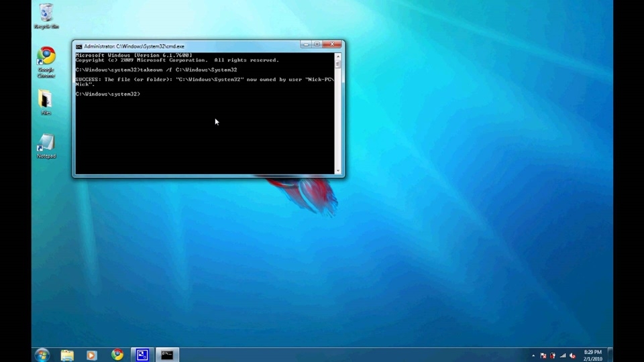Open the Action Center flag icon
Image resolution: width=644 pixels, height=362 pixels.
click(x=543, y=356)
